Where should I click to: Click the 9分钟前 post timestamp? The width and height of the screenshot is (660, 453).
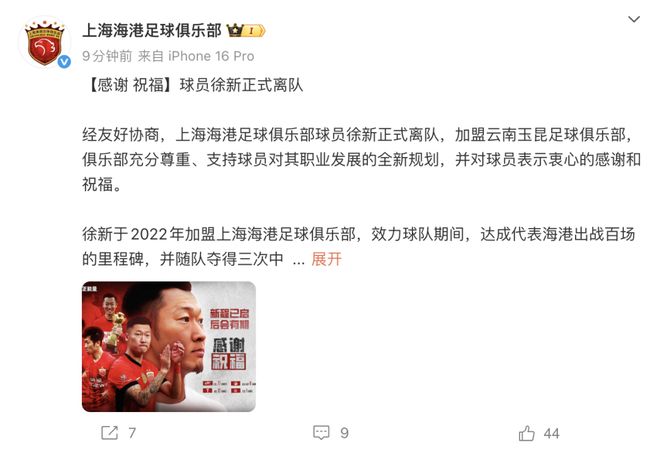pos(107,56)
